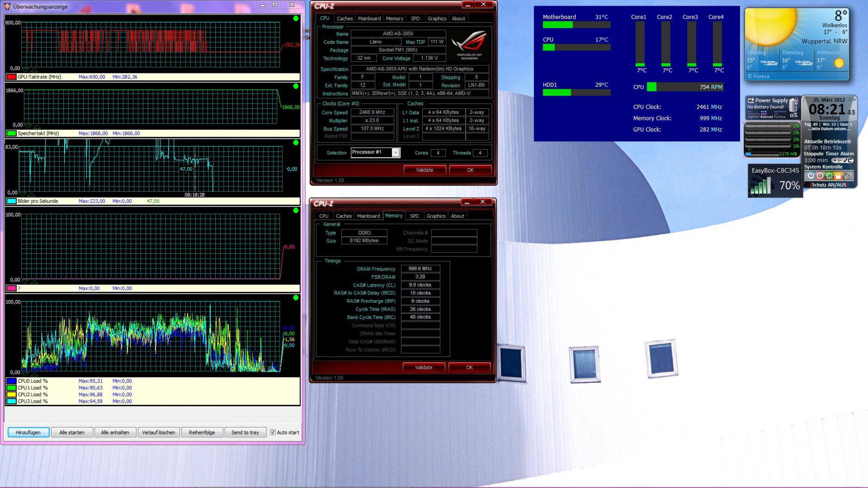Screen dimensions: 868x488
Task: Open SPD tab in CPU-Z memory timings window
Action: (x=414, y=216)
